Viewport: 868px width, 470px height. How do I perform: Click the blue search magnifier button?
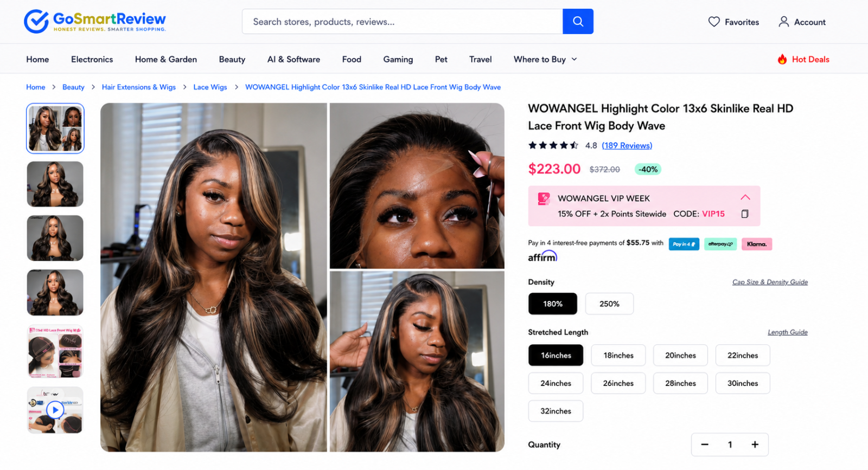[x=578, y=22]
